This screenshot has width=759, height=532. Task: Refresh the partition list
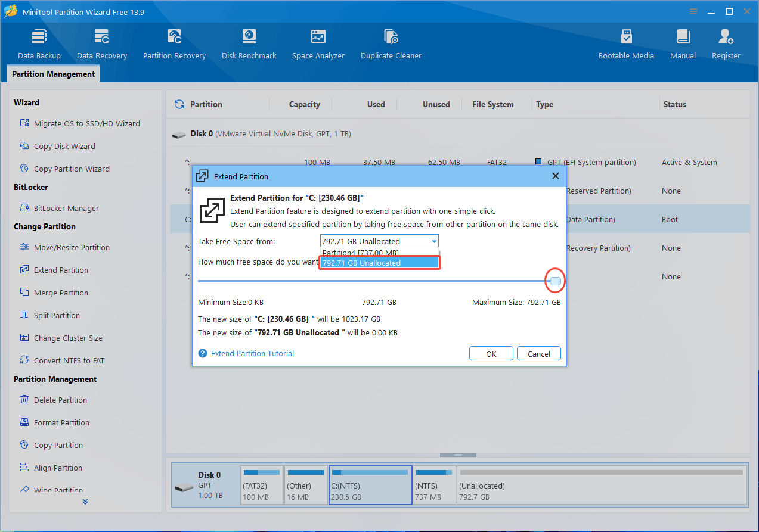click(179, 104)
